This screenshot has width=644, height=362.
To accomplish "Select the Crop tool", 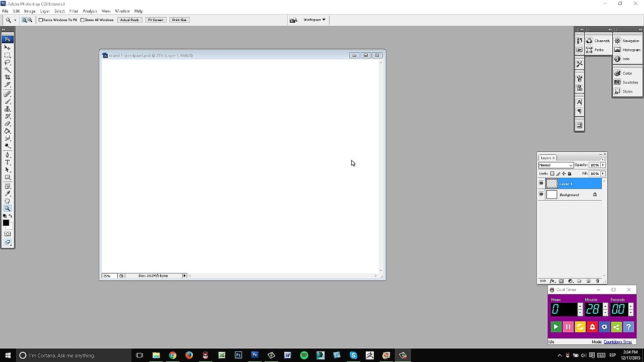I will 8,77.
